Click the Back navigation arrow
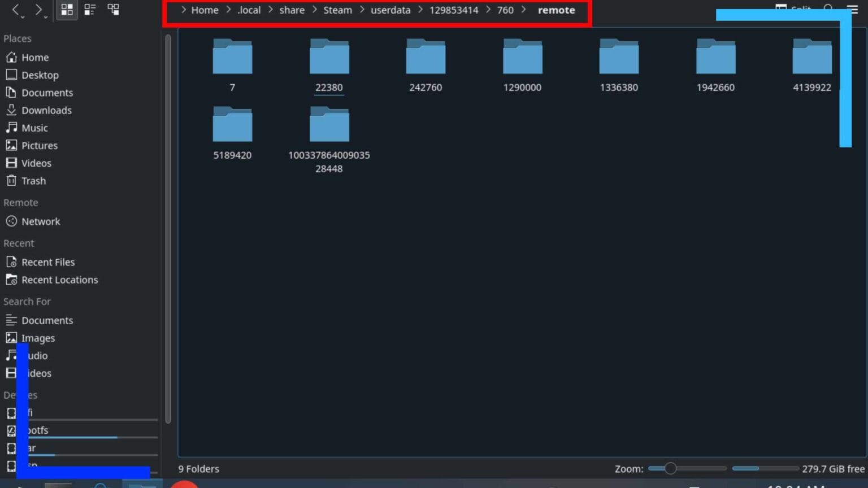Screen dimensions: 868x488 point(16,10)
